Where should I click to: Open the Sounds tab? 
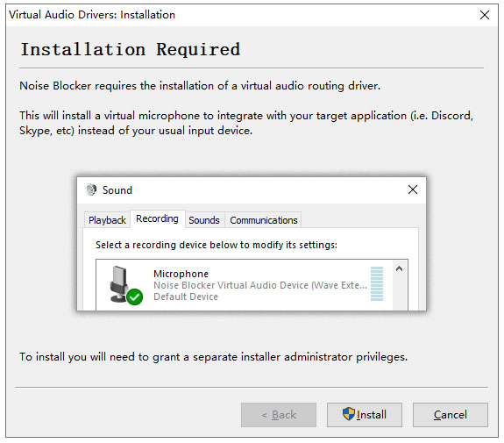[204, 220]
